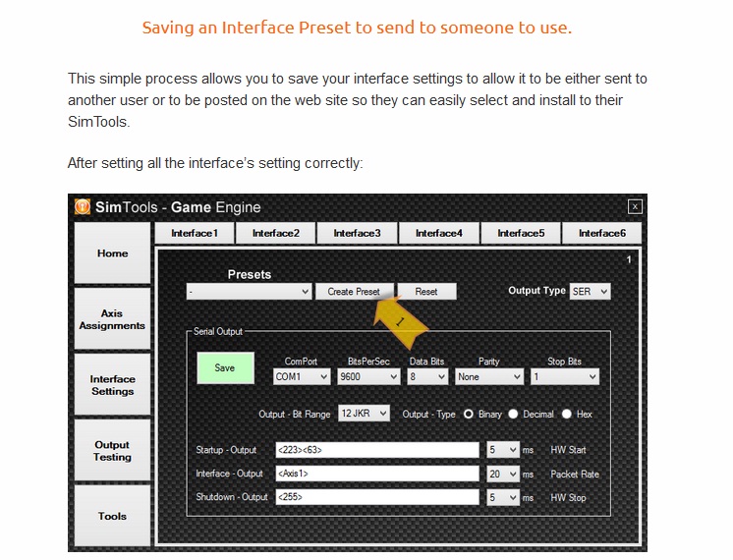Click the Shutdown Output text field
Image resolution: width=733 pixels, height=560 pixels.
pyautogui.click(x=377, y=497)
